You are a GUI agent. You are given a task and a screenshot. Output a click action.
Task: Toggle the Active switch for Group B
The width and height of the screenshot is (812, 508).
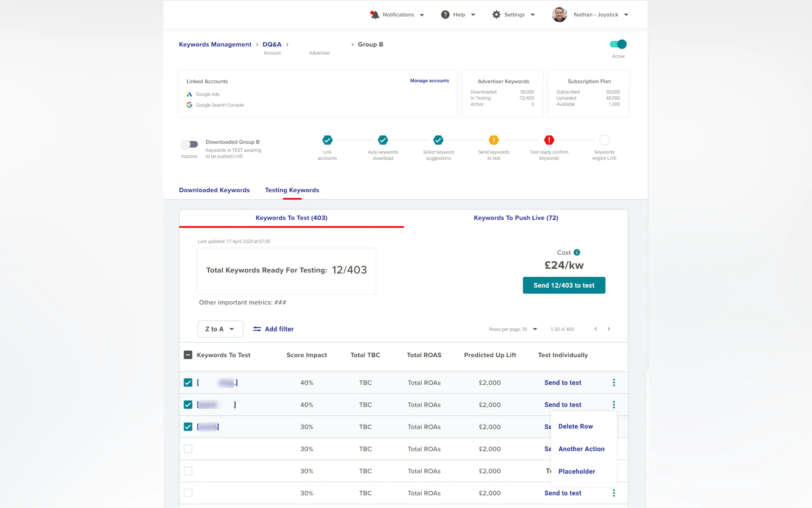[618, 44]
